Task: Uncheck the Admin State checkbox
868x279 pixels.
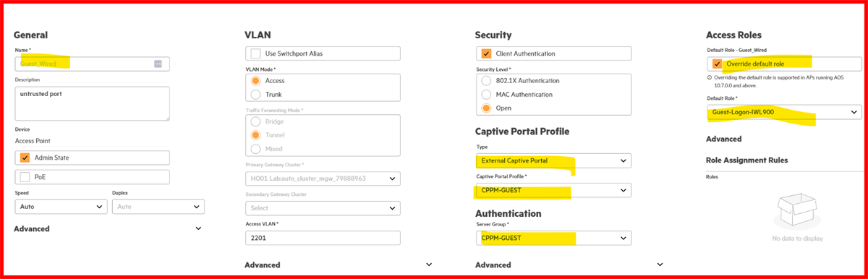Action: [x=25, y=158]
